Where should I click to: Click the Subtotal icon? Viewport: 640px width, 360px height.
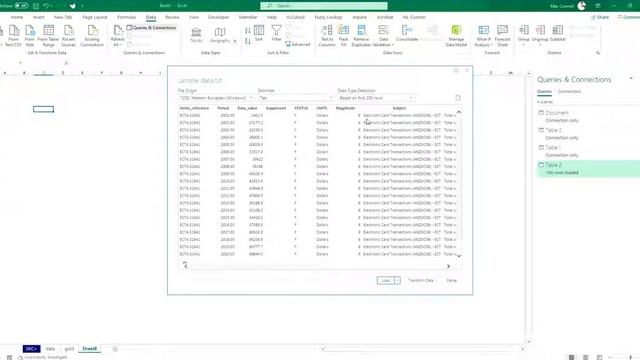pos(558,33)
